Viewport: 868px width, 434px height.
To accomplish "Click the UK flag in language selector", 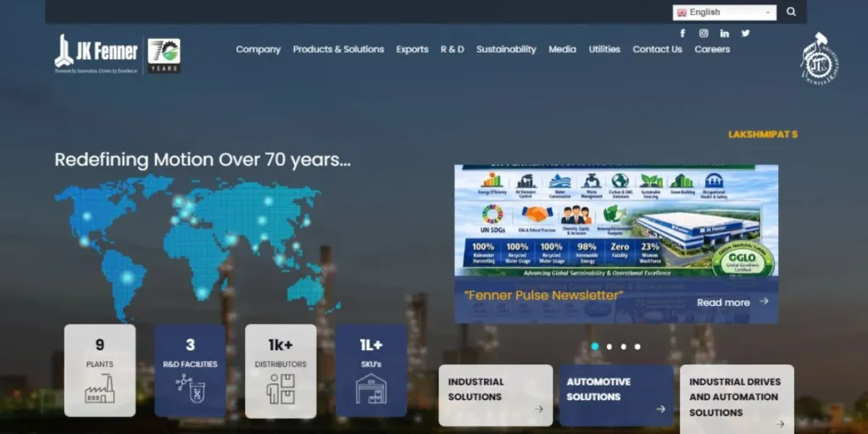I will (682, 13).
